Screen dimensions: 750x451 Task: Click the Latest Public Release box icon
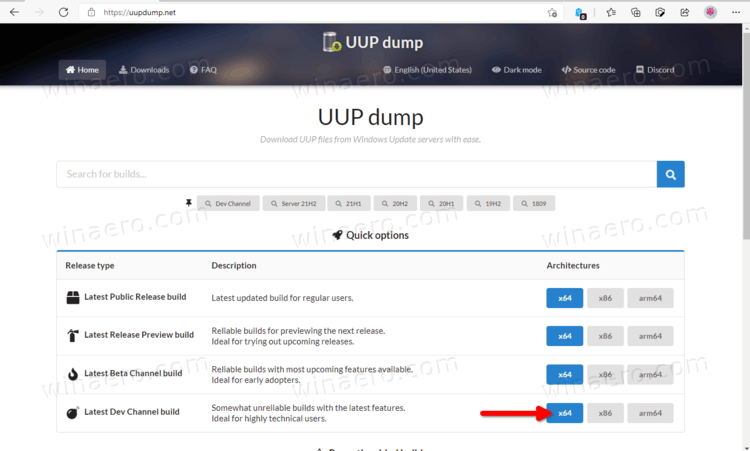pyautogui.click(x=73, y=297)
